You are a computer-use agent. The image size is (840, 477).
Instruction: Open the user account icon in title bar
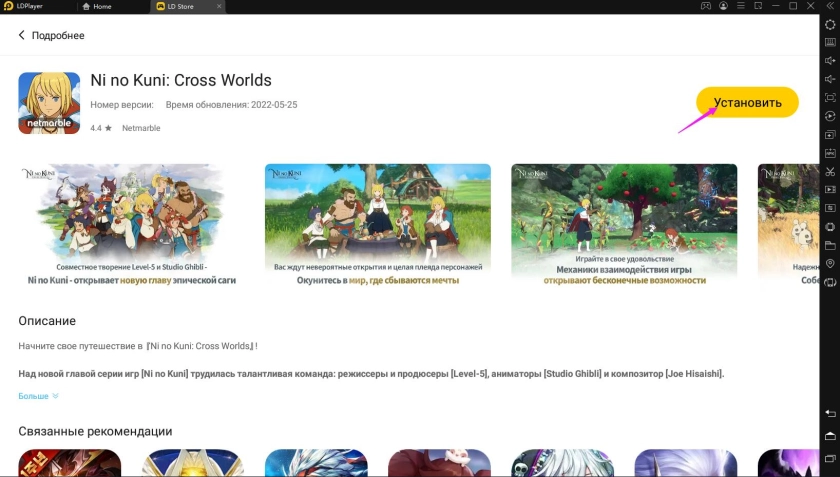coord(723,6)
